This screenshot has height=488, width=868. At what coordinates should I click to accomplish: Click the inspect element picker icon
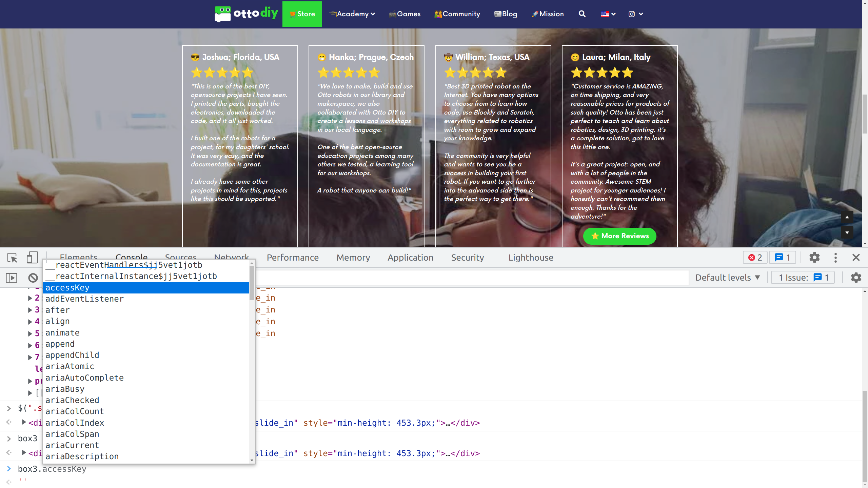[x=13, y=258]
